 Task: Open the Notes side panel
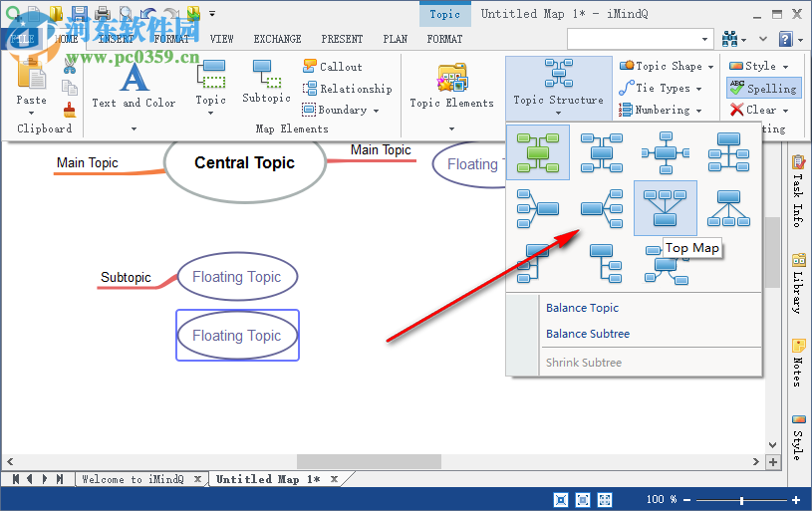pyautogui.click(x=798, y=363)
